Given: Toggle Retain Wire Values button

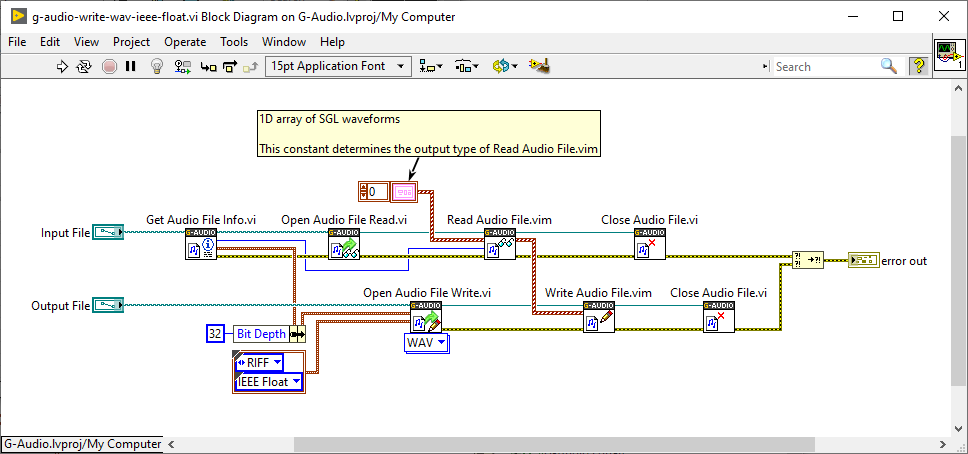Looking at the screenshot, I should 183,66.
